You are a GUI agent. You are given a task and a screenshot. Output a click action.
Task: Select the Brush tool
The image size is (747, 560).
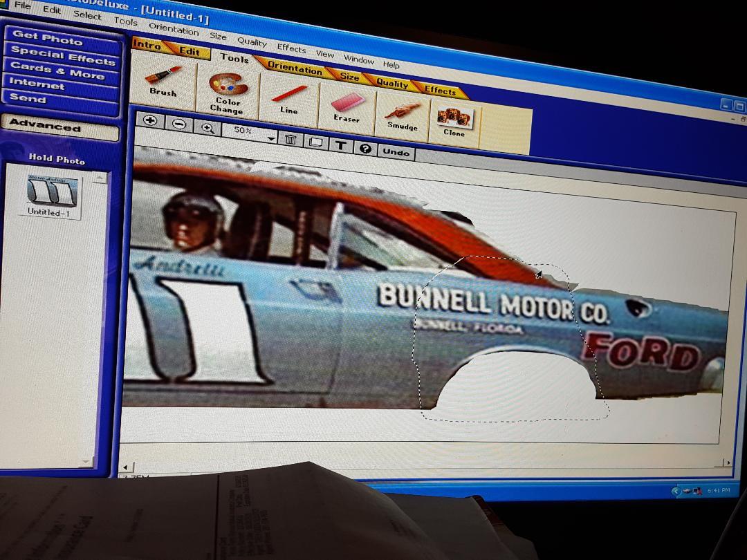click(x=163, y=82)
